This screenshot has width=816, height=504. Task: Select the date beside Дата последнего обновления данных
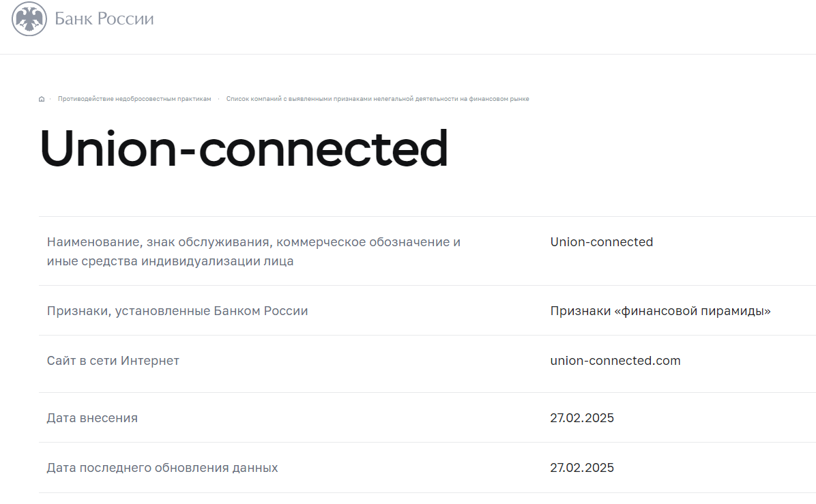582,468
